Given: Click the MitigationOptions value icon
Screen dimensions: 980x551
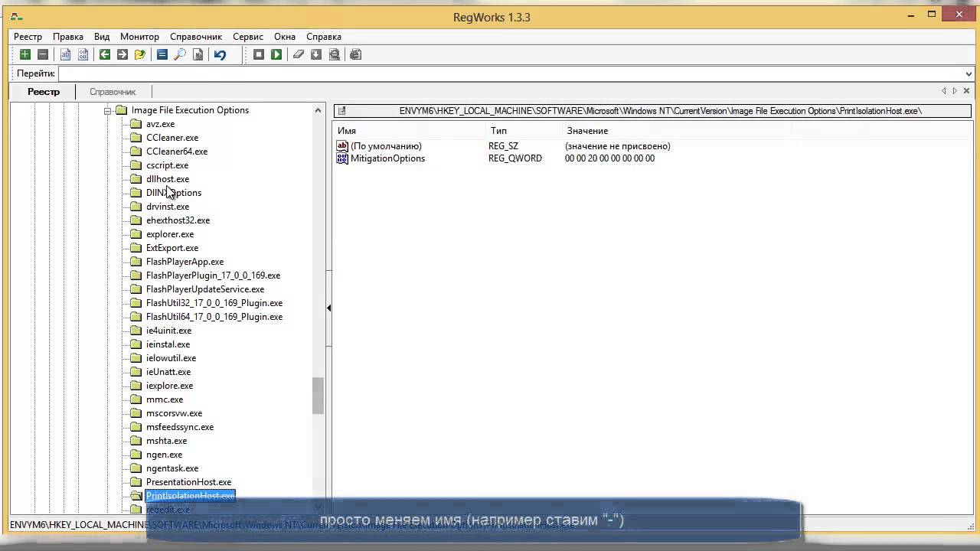Looking at the screenshot, I should tap(342, 158).
